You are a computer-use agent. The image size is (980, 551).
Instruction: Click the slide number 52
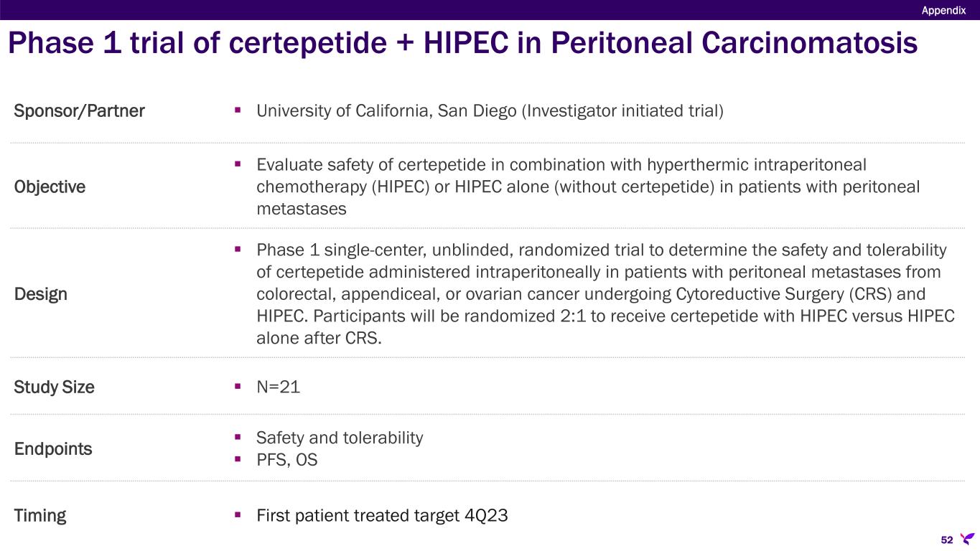946,540
